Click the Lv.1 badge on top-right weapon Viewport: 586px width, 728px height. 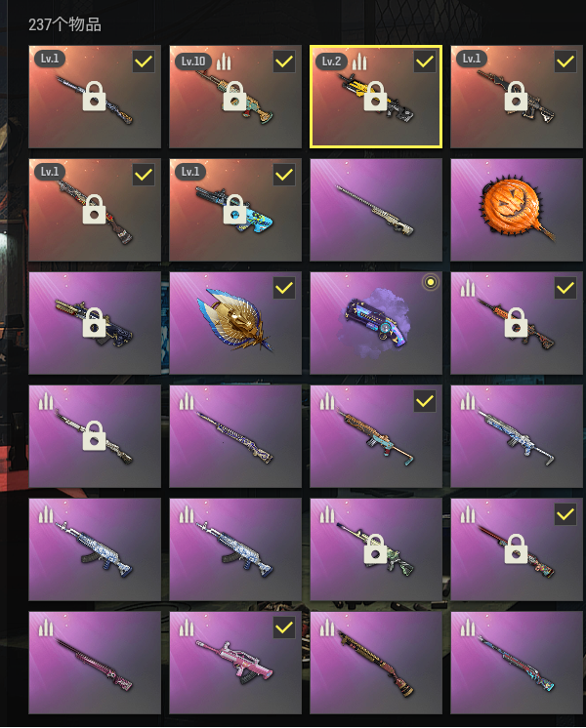point(472,59)
